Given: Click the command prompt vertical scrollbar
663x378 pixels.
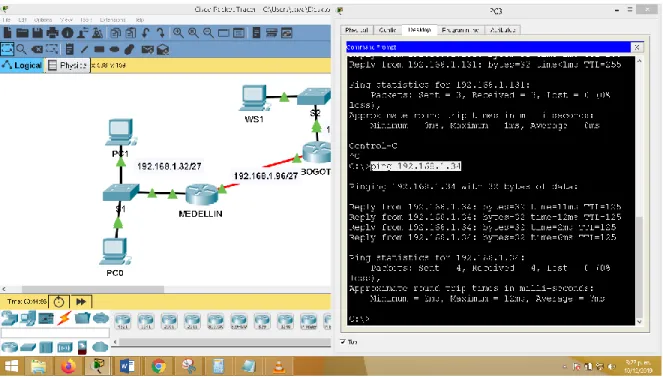Looking at the screenshot, I should tap(639, 268).
